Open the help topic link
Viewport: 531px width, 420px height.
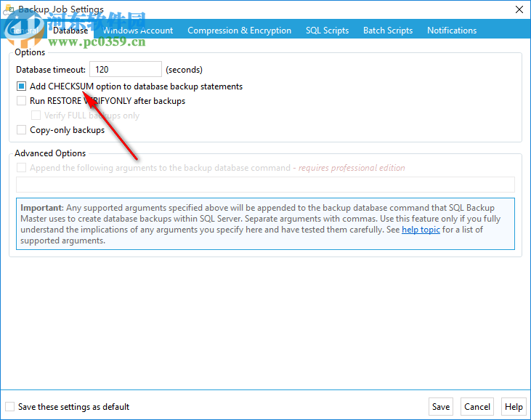click(421, 230)
